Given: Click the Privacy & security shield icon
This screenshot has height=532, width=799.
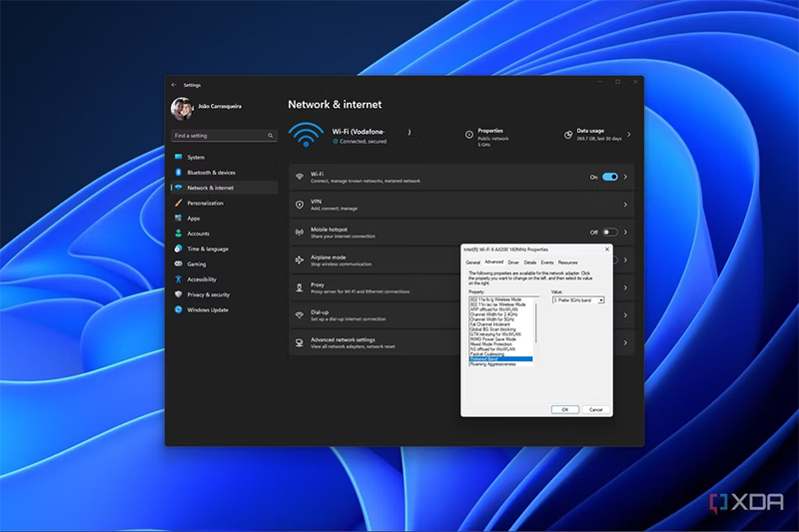Looking at the screenshot, I should [x=179, y=294].
